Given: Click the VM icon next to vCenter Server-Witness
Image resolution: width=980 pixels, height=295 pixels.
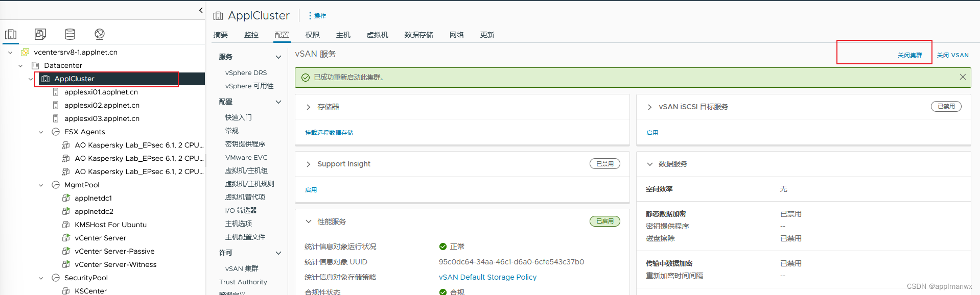Looking at the screenshot, I should click(66, 264).
